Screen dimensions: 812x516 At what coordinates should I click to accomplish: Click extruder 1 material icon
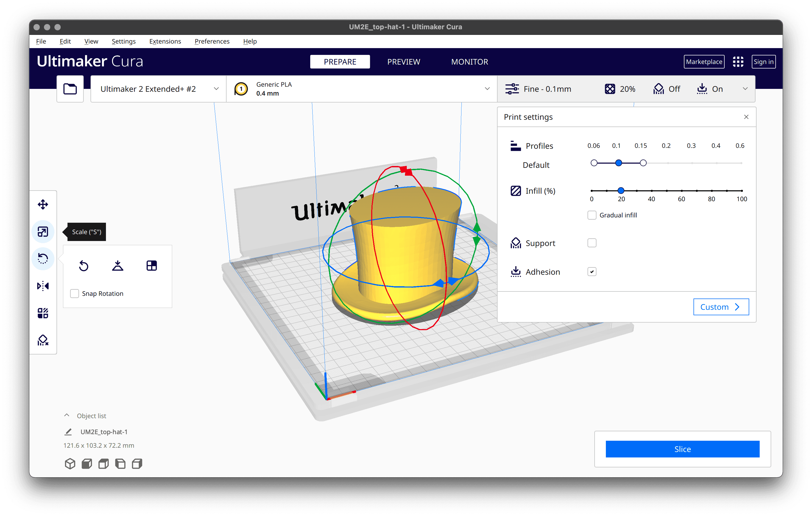tap(241, 89)
